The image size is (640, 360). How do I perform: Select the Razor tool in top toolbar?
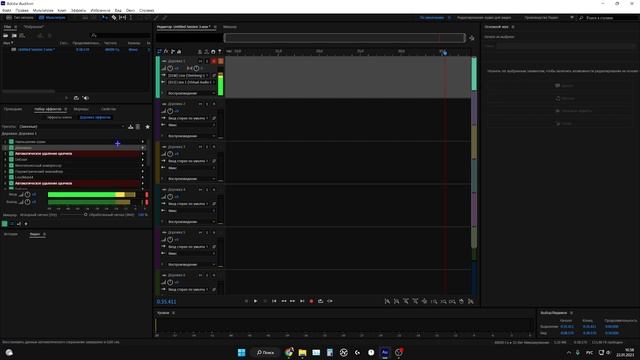pyautogui.click(x=114, y=18)
